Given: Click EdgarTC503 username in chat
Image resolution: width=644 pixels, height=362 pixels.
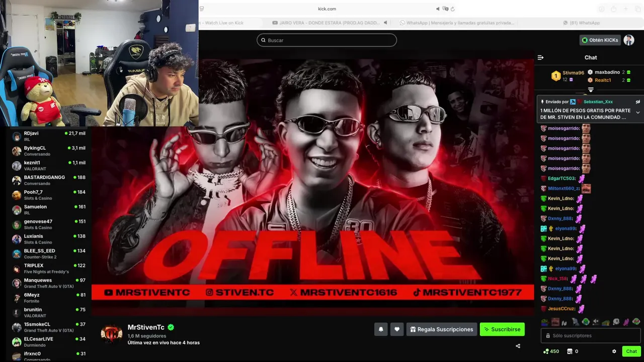Looking at the screenshot, I should tap(561, 178).
